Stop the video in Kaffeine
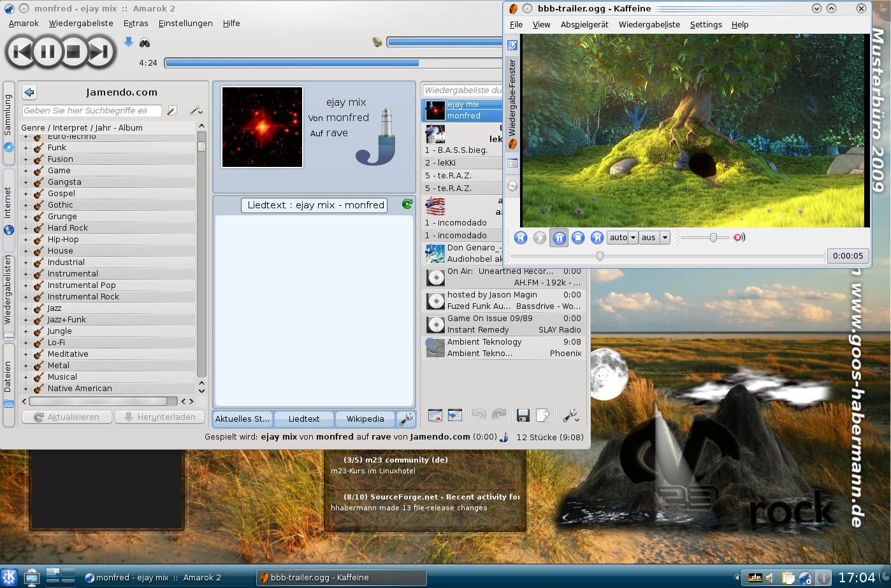This screenshot has height=588, width=891. tap(578, 238)
